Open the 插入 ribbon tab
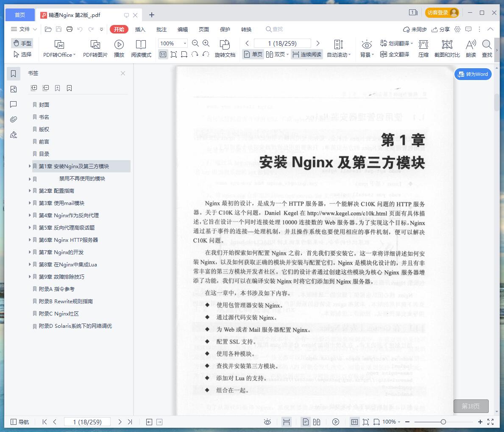The image size is (504, 432). point(140,29)
